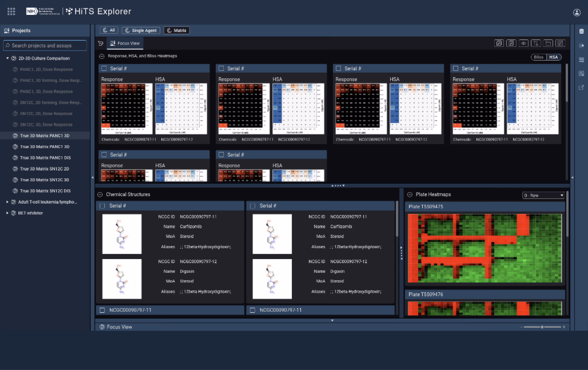This screenshot has height=370, width=588.
Task: Click the Plate T5509475 heatmap image
Action: point(485,248)
